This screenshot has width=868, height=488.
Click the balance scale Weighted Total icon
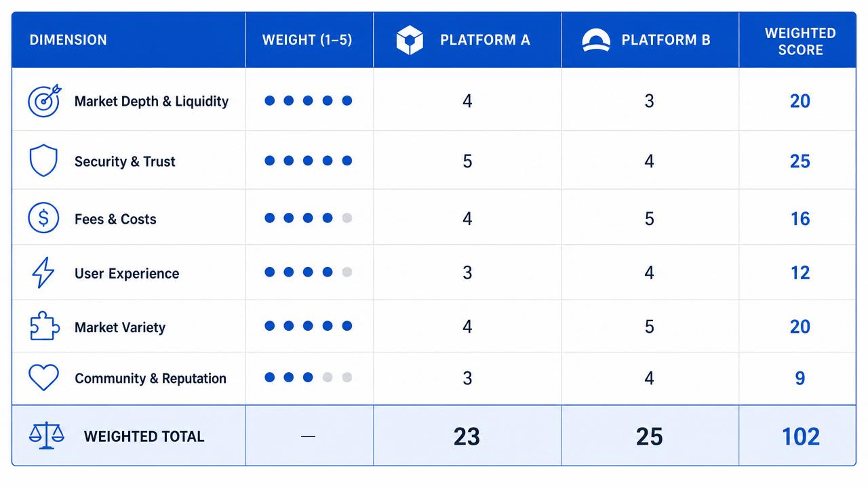(46, 436)
